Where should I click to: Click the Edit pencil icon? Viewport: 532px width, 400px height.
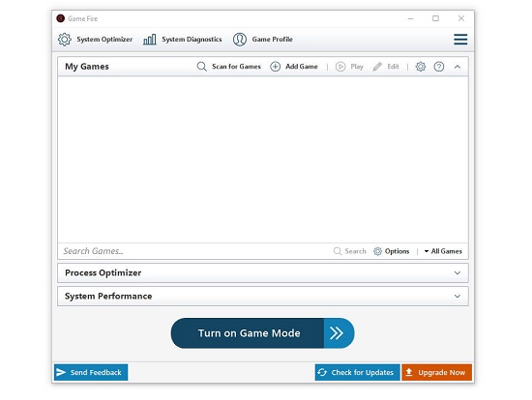pyautogui.click(x=377, y=67)
